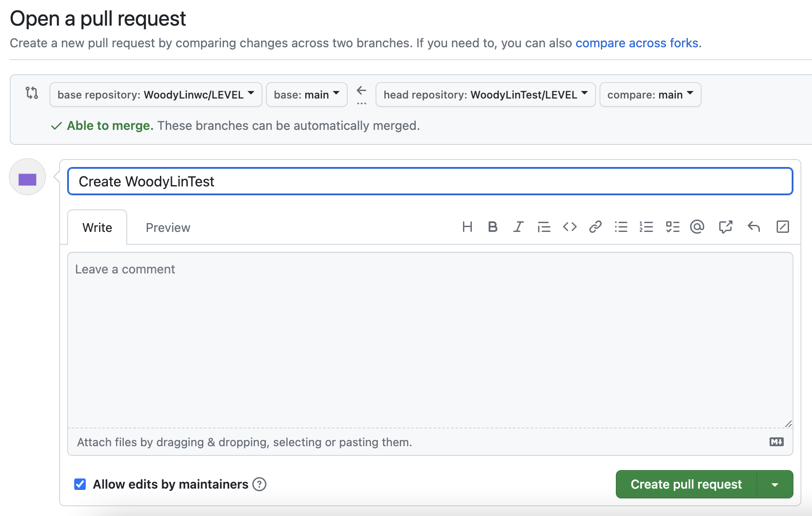The width and height of the screenshot is (812, 516).
Task: Click the Able to merge status text
Action: coord(110,126)
